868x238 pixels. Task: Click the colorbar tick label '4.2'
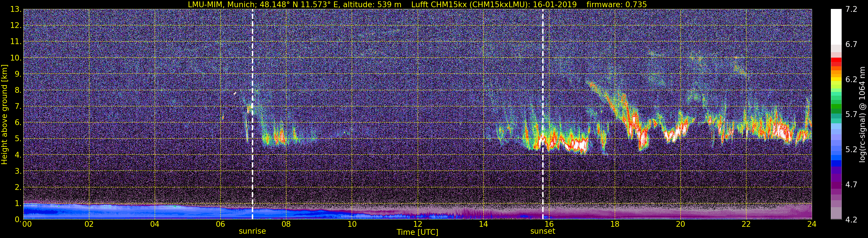click(x=851, y=220)
